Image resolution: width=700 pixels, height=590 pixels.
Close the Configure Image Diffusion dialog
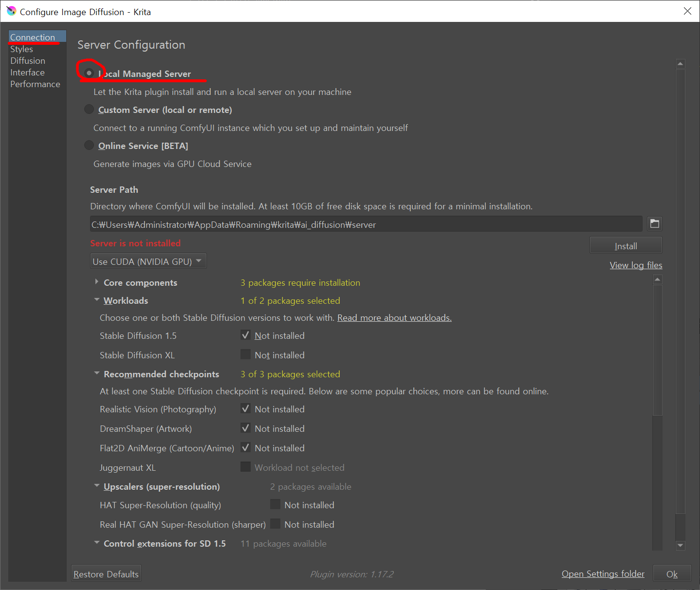coord(687,11)
